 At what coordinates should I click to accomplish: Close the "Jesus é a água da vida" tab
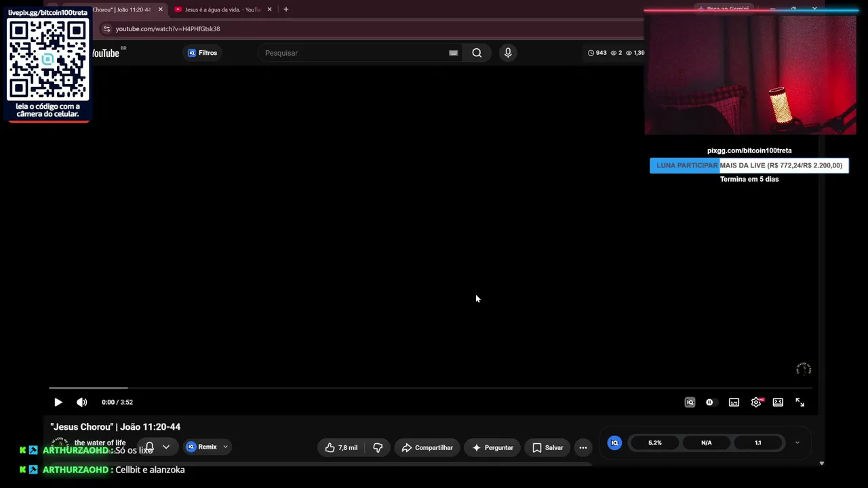[269, 9]
